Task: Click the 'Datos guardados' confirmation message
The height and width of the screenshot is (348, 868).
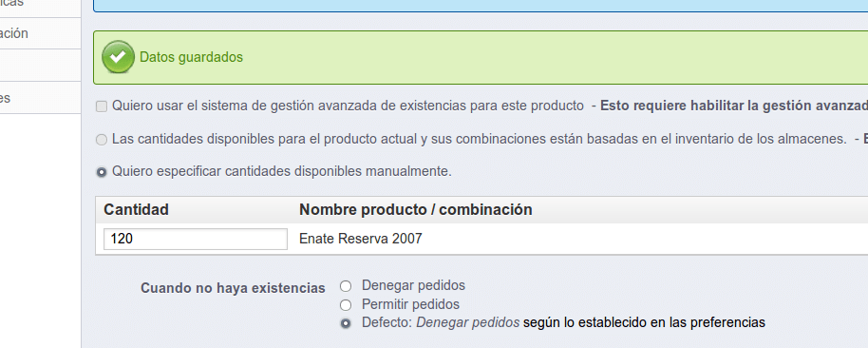Action: pyautogui.click(x=191, y=57)
